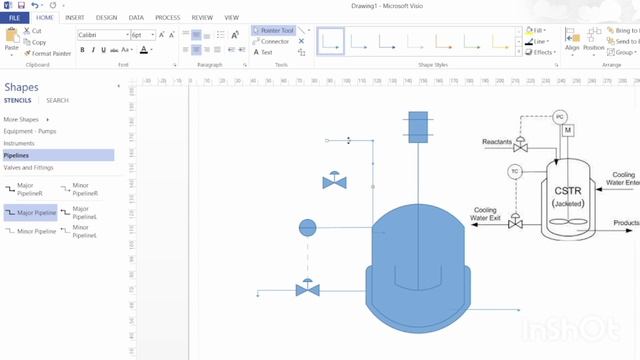Open the Effects dropdown
Viewport: 640px width, 360px height.
(540, 52)
